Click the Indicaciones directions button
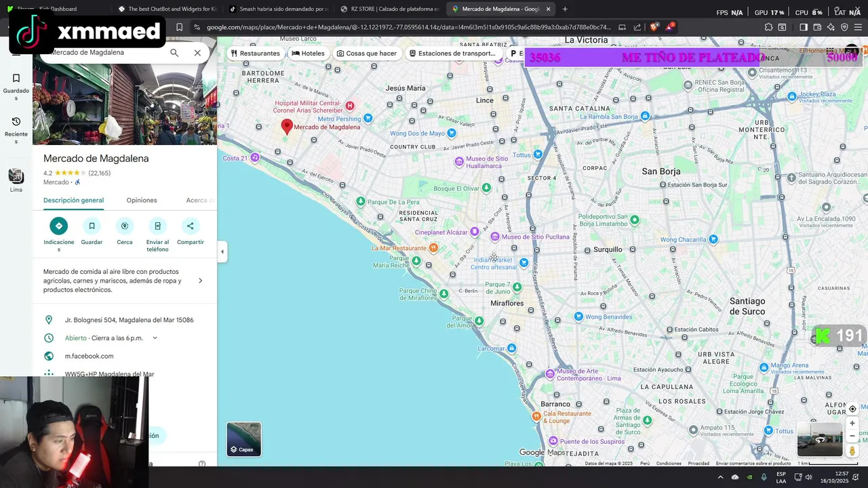 (x=59, y=226)
